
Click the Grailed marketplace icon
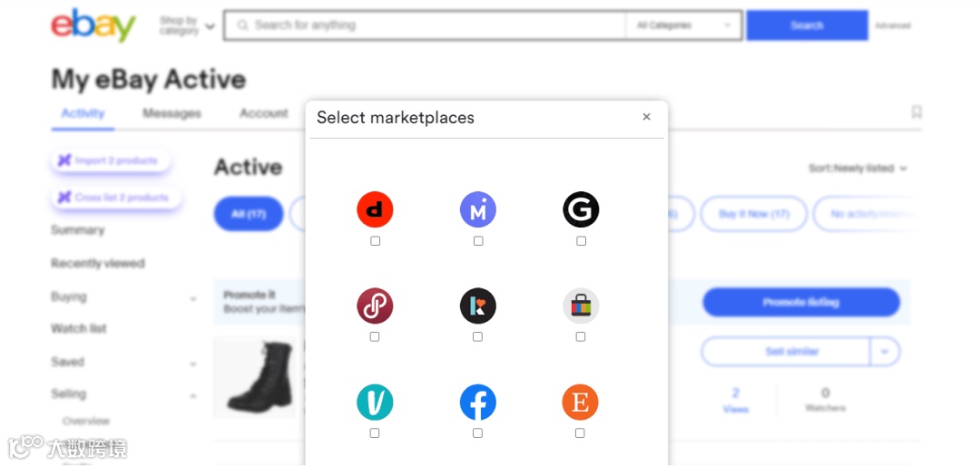pyautogui.click(x=581, y=210)
